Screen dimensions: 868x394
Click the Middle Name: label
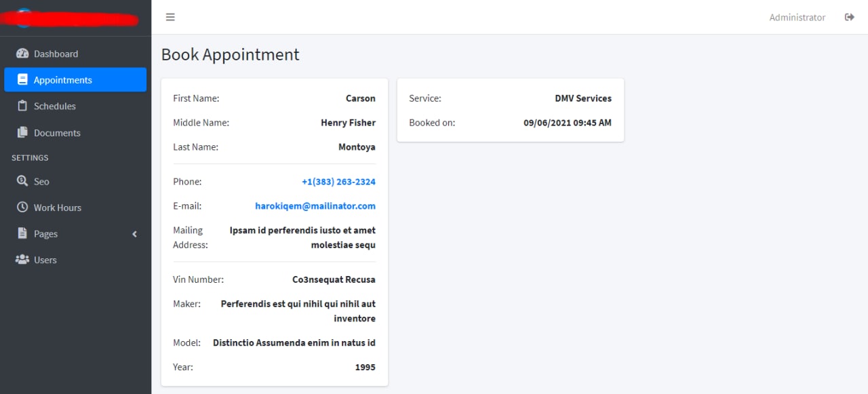click(201, 123)
